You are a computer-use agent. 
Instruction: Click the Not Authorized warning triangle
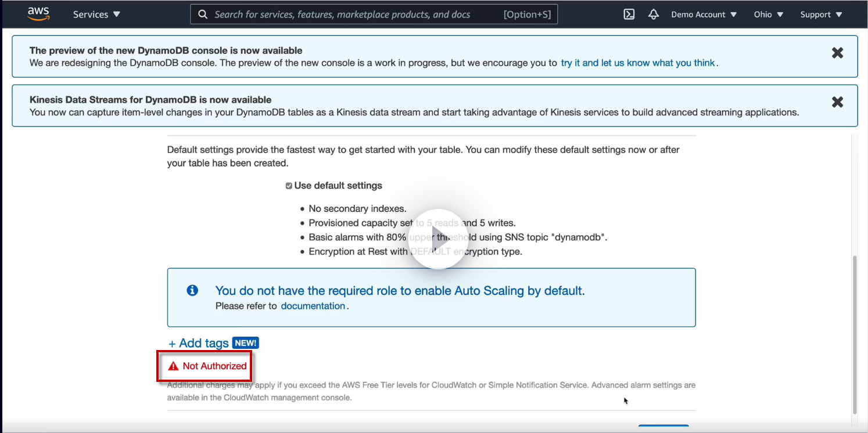point(173,366)
